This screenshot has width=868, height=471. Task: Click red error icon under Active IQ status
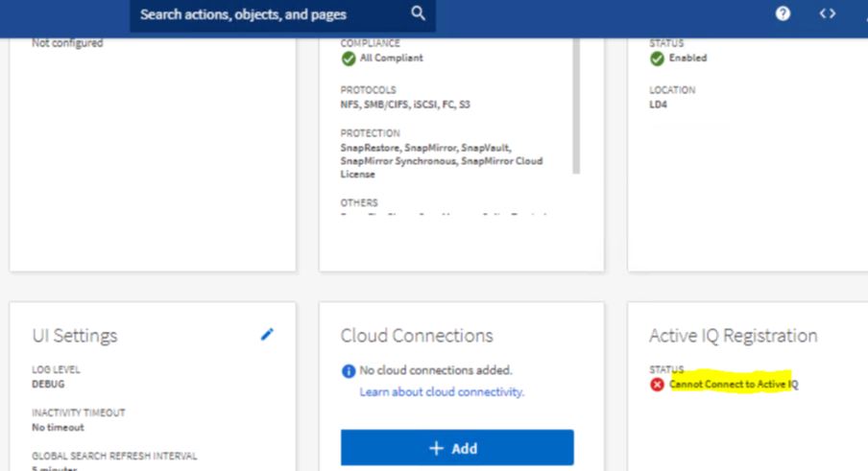657,385
